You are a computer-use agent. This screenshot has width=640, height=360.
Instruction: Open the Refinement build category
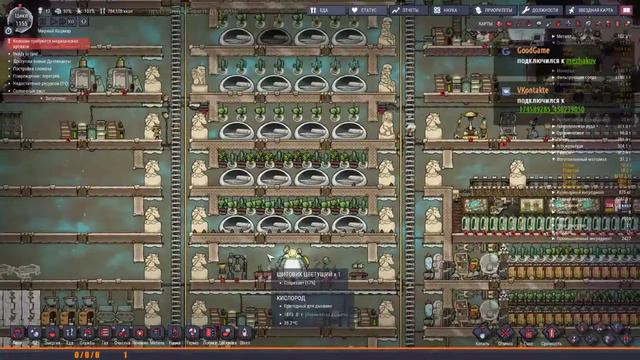122,334
